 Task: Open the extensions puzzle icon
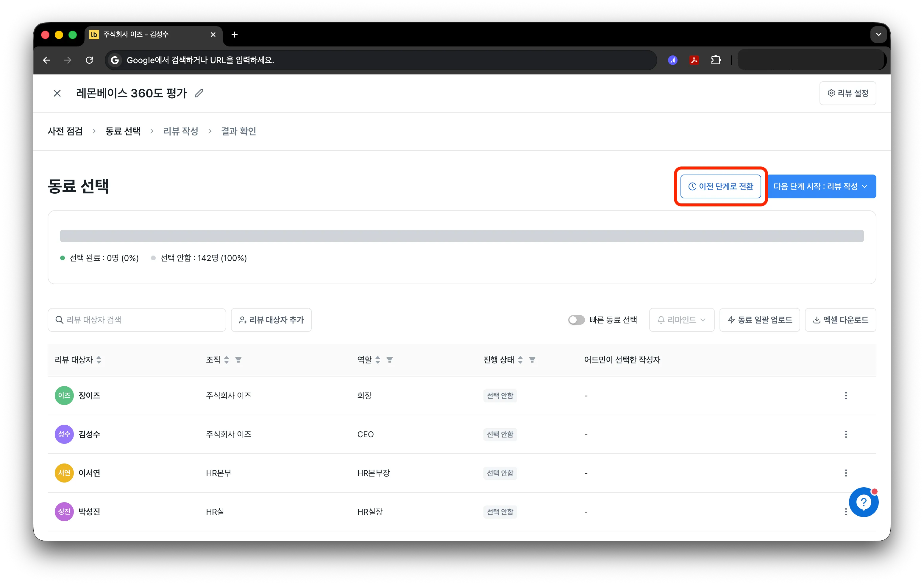(x=716, y=60)
